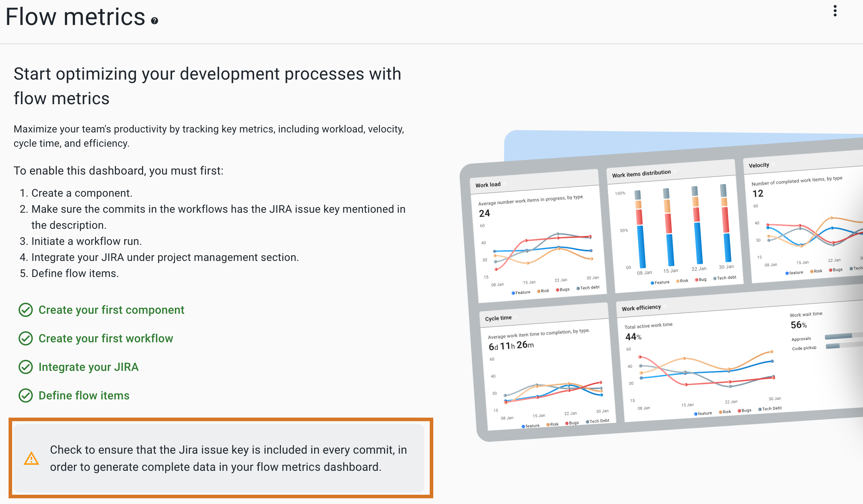Open the Create your first component link

[111, 310]
